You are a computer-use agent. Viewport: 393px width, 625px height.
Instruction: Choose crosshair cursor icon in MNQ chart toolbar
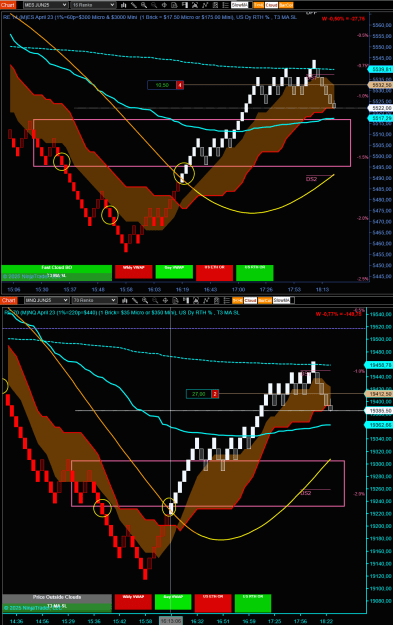click(165, 300)
